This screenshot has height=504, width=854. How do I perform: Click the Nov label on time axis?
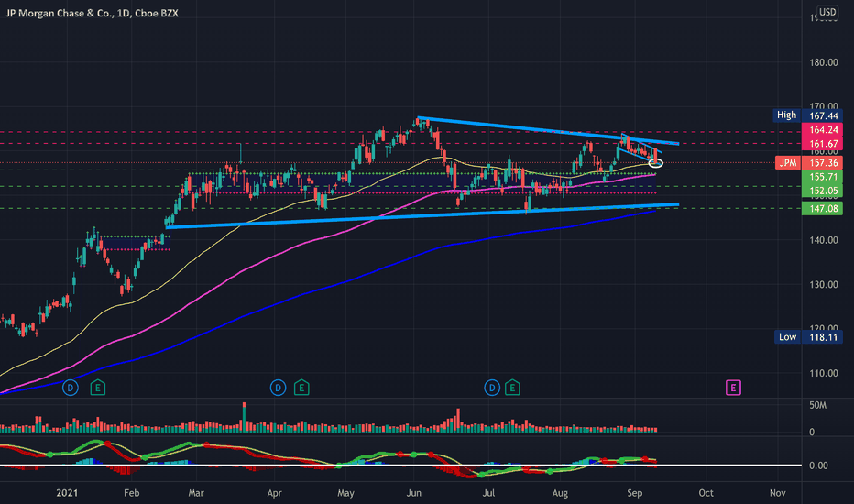point(778,493)
